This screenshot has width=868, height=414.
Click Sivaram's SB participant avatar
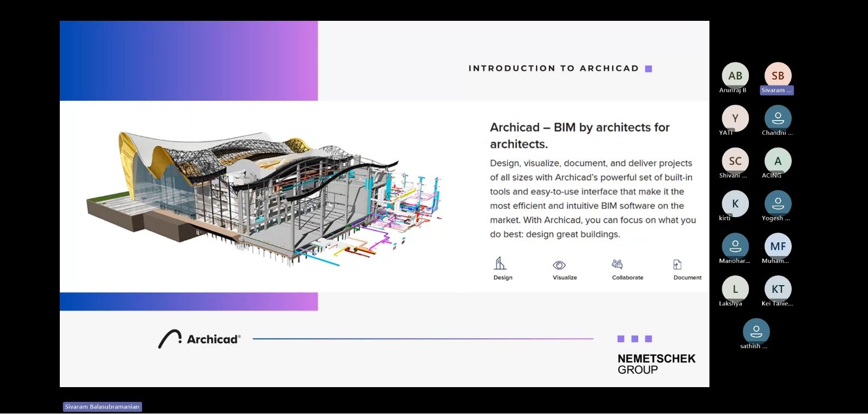[777, 76]
